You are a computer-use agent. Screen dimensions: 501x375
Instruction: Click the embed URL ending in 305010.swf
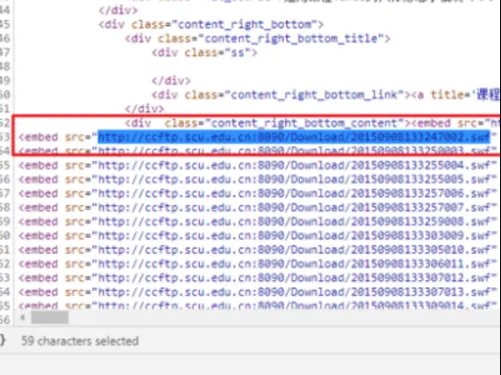295,250
